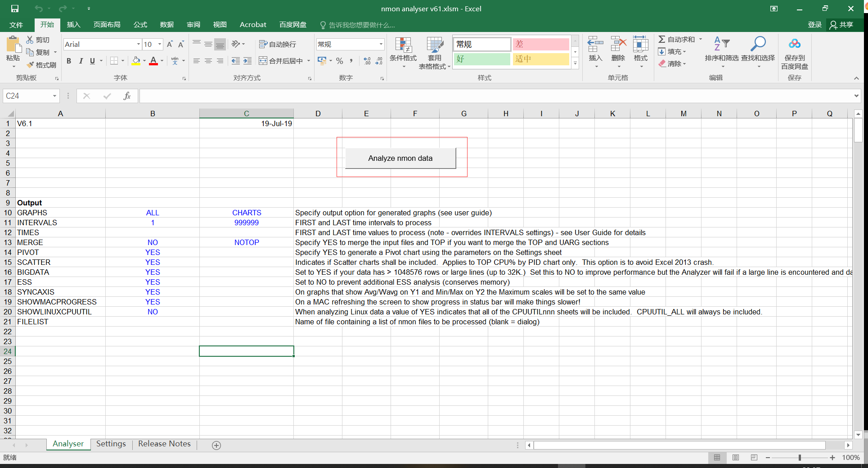Open Find and Select magnifier icon
Viewport: 868px width, 468px height.
[758, 44]
